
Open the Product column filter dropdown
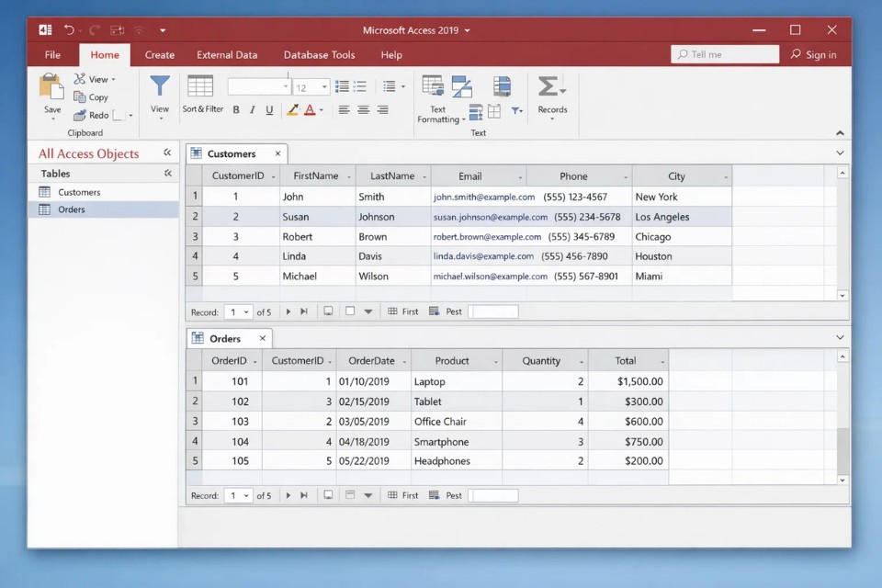coord(496,361)
